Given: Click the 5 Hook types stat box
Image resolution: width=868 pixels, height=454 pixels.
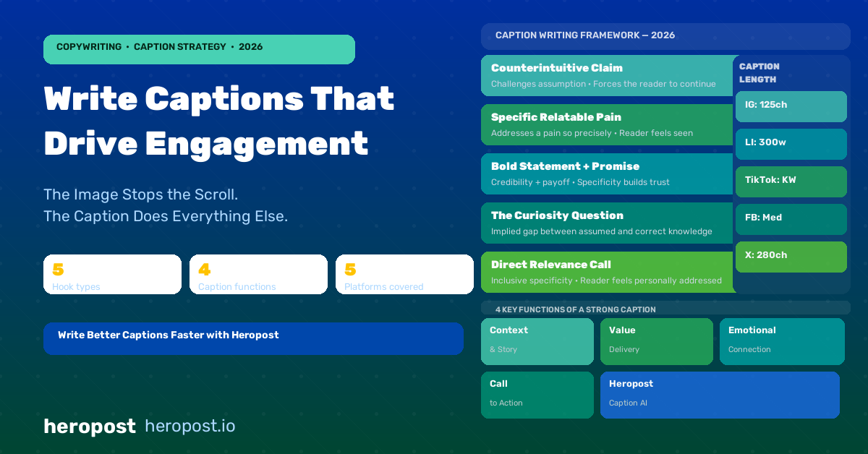Looking at the screenshot, I should click(112, 275).
